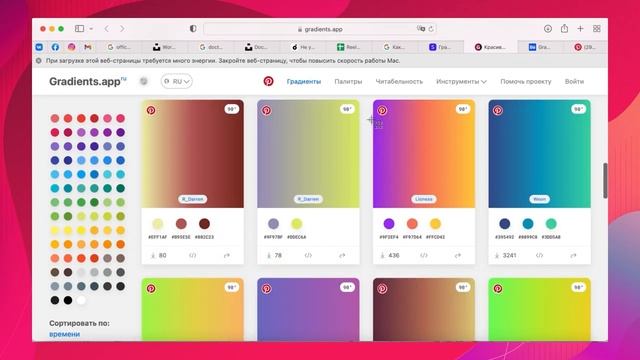Viewport: 640px width, 360px height.
Task: Open the RU language dropdown
Action: click(176, 81)
